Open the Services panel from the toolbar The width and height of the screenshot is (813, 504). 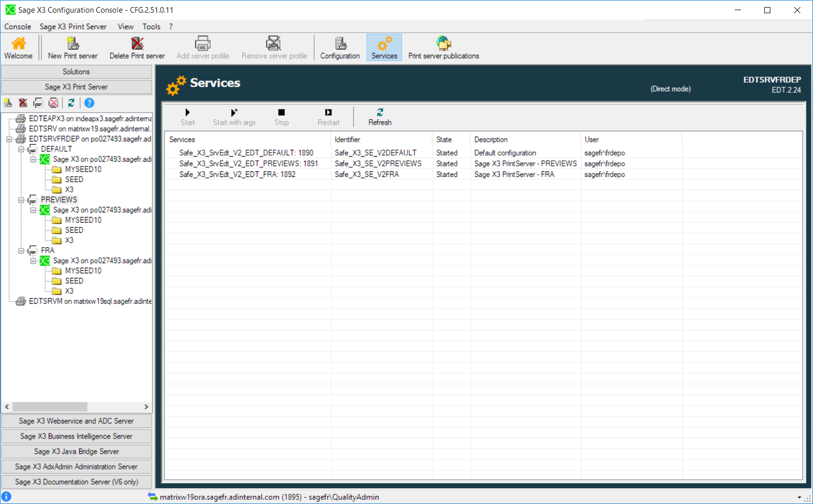384,47
